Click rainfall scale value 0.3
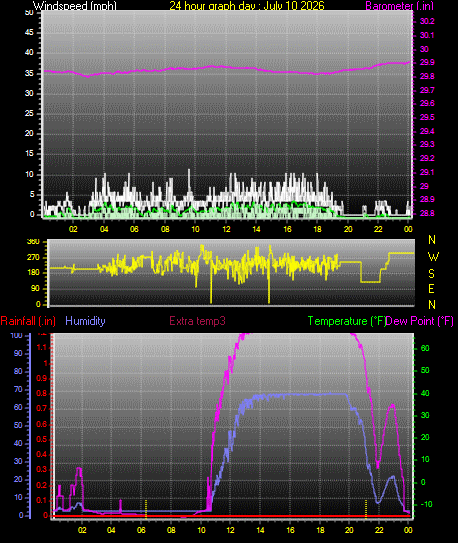Viewport: 458px width, 543px height. click(x=42, y=470)
